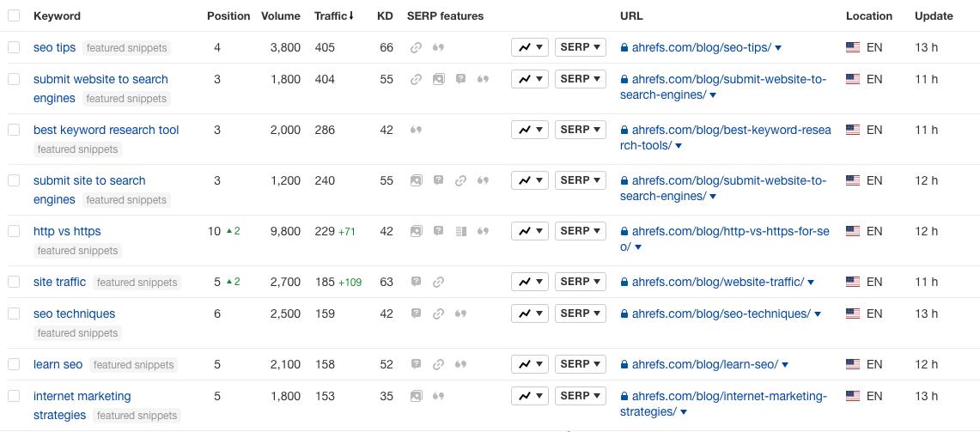Sort by the KD column header

tap(385, 16)
